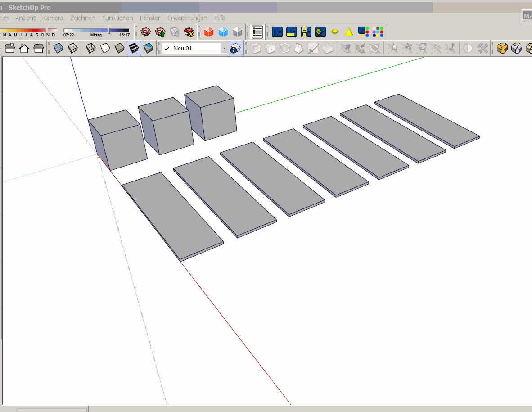Open Extension Warehouse icon with yellow arrows
This screenshot has height=412, width=532.
click(189, 32)
